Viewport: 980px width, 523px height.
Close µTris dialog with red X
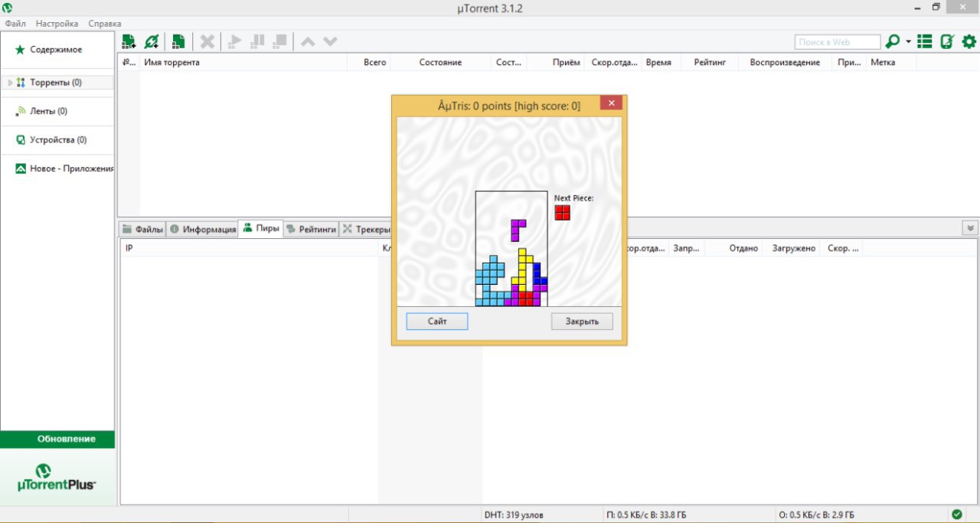click(x=611, y=103)
